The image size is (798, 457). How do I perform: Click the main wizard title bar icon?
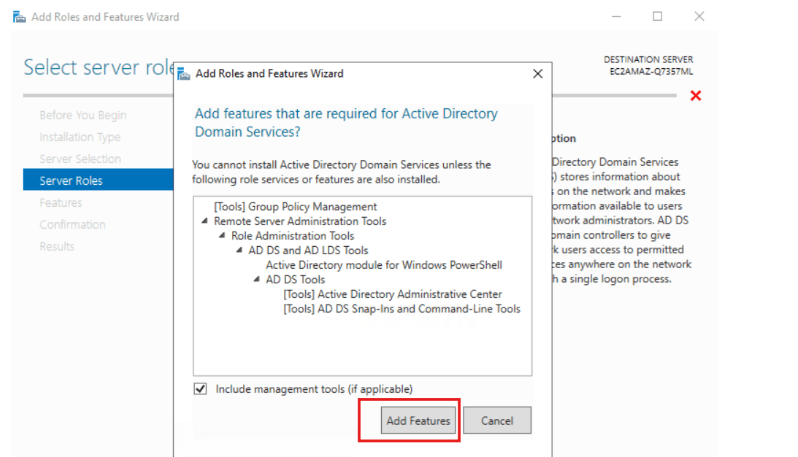tap(19, 17)
